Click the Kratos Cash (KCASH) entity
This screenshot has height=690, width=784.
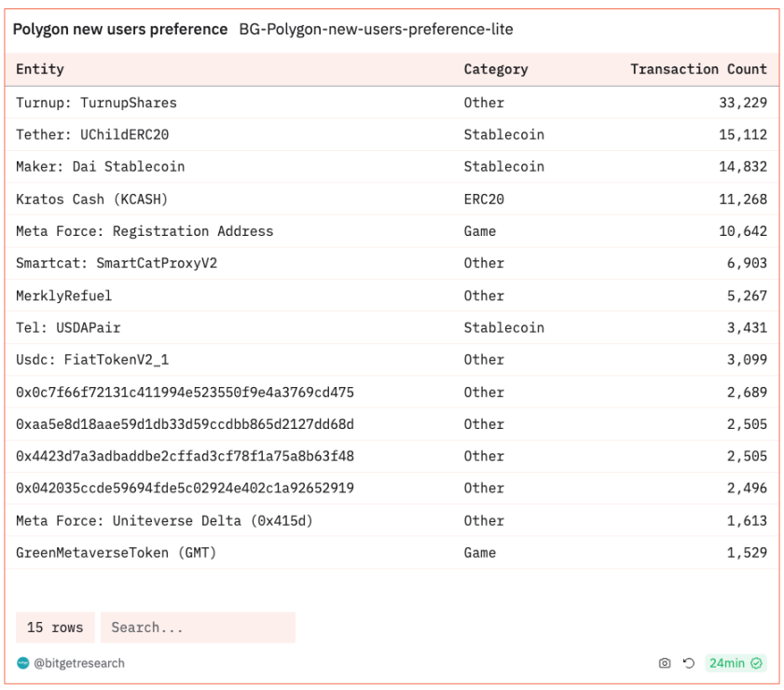pos(91,199)
